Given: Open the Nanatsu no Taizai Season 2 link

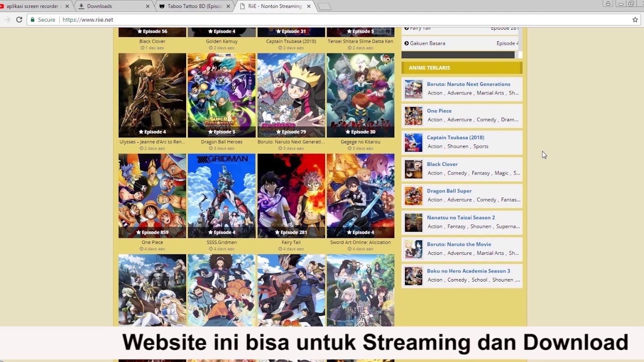Looking at the screenshot, I should click(461, 217).
